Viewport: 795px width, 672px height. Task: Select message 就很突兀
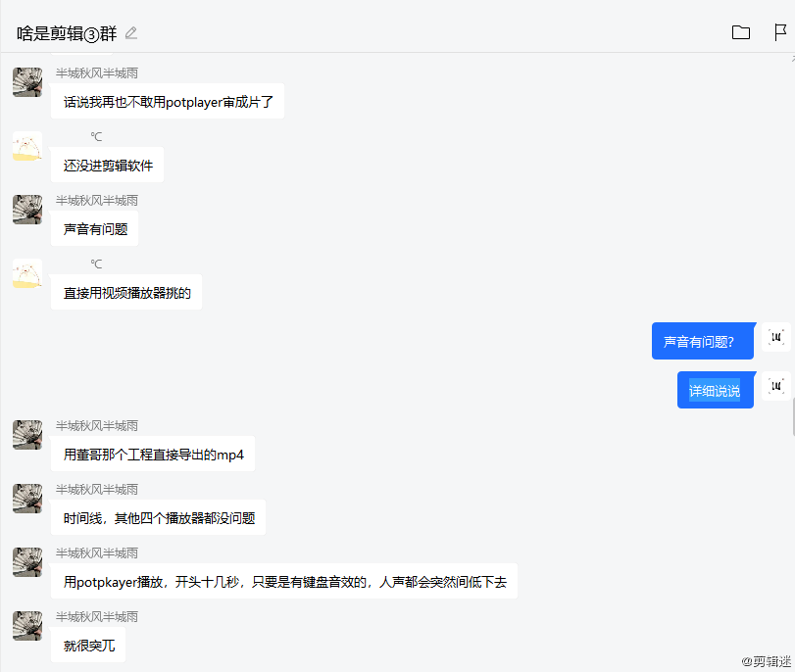click(88, 645)
